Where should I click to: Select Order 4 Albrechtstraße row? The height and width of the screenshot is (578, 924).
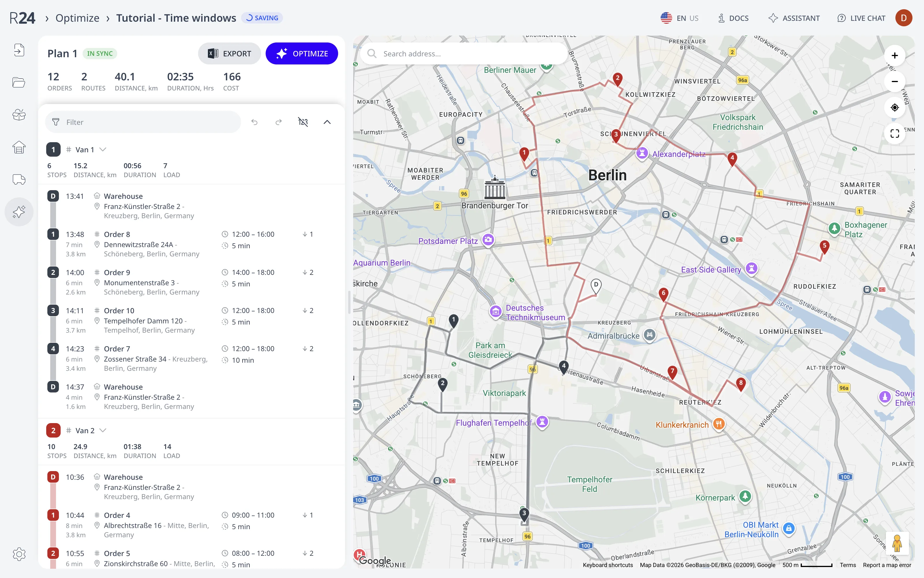pyautogui.click(x=191, y=525)
